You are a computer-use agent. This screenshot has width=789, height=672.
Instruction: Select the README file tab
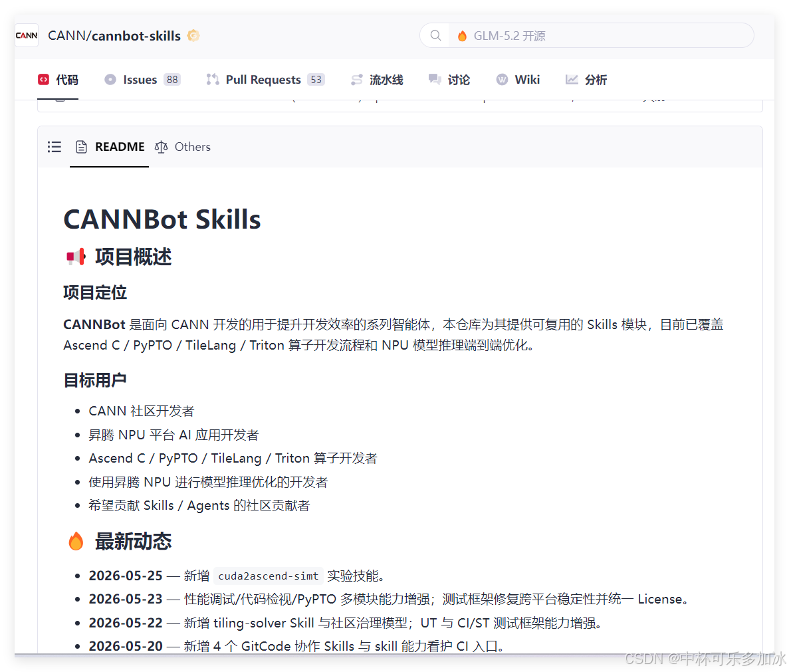pyautogui.click(x=110, y=147)
